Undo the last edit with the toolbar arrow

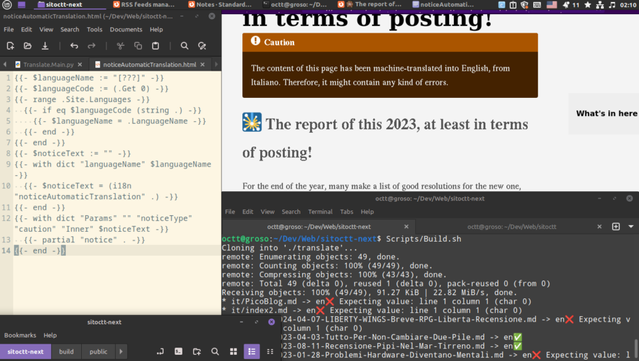pyautogui.click(x=74, y=46)
